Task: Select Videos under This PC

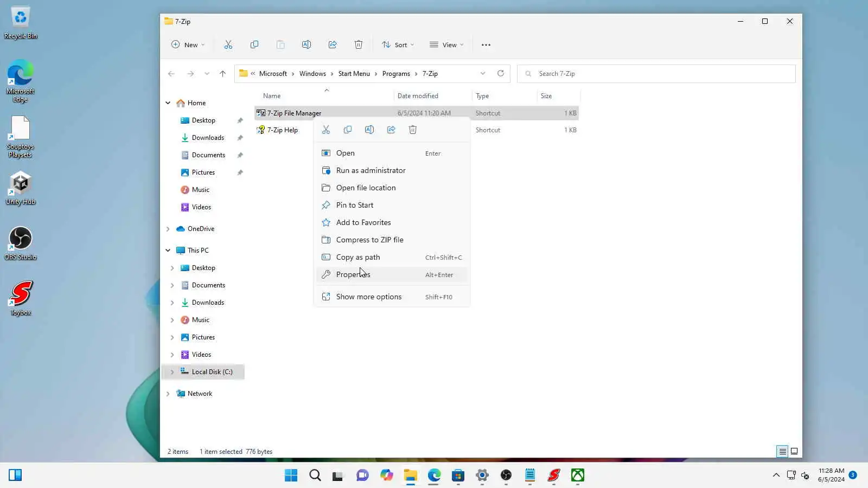Action: click(x=201, y=355)
